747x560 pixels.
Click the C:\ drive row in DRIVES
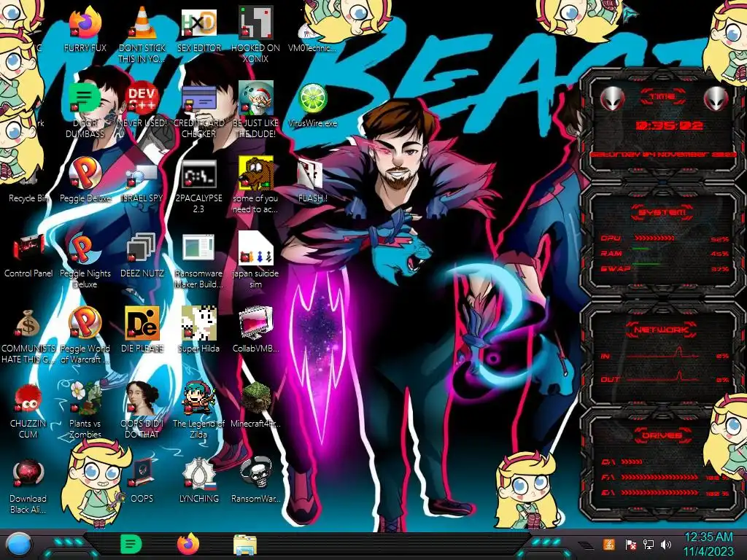623,462
